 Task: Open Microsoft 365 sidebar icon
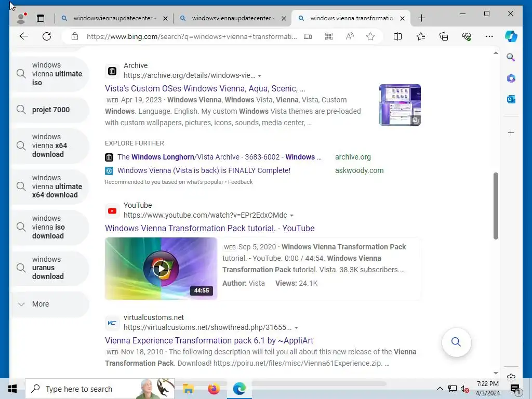pos(511,78)
